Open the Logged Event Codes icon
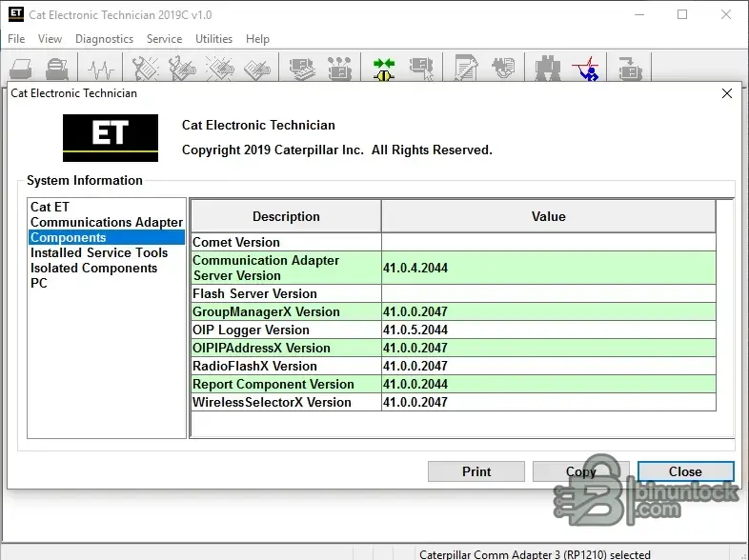 pyautogui.click(x=257, y=69)
